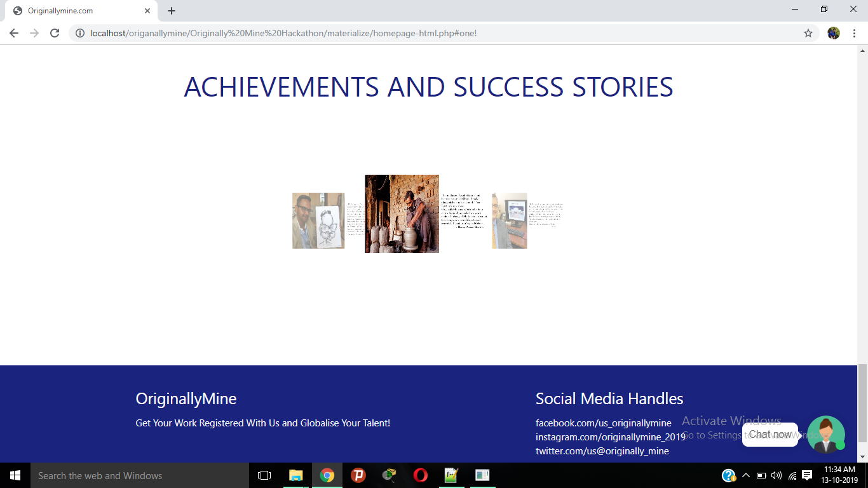Open the computer user carousel image
The width and height of the screenshot is (868, 488).
pos(510,220)
